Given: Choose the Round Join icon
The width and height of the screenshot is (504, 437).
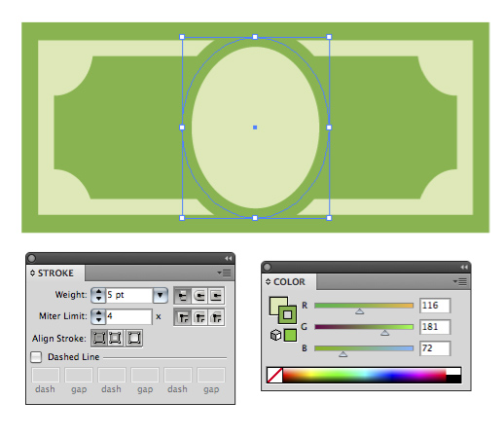Looking at the screenshot, I should click(x=199, y=317).
